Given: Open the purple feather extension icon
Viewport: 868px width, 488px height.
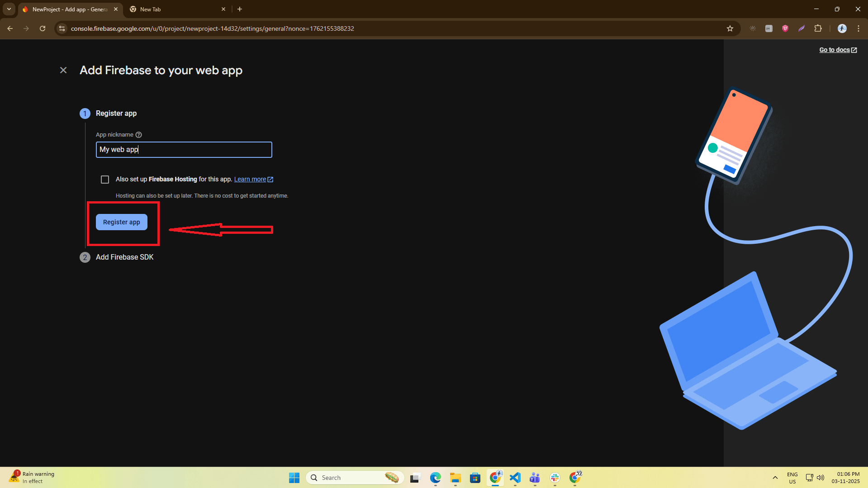Looking at the screenshot, I should [802, 28].
